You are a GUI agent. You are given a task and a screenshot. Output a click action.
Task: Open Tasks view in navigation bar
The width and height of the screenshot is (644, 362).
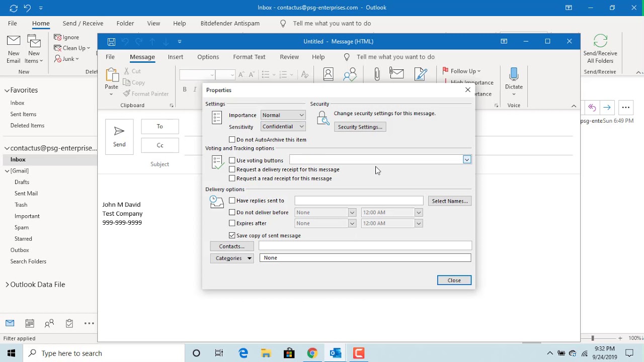click(x=69, y=323)
